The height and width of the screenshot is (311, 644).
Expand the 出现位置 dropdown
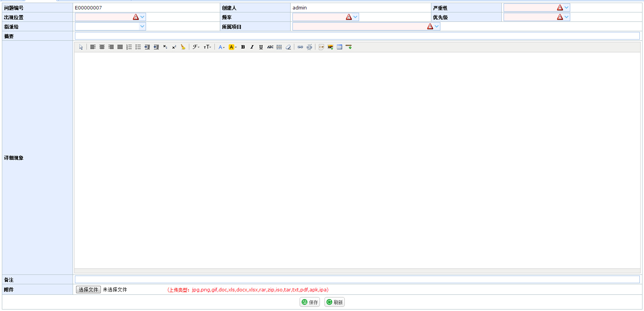[142, 17]
